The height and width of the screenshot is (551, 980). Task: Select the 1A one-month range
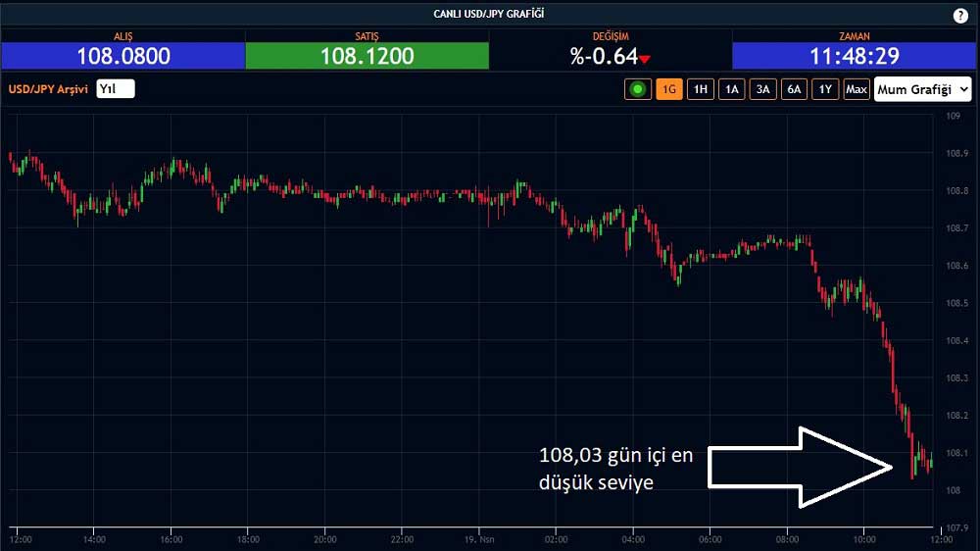[731, 89]
